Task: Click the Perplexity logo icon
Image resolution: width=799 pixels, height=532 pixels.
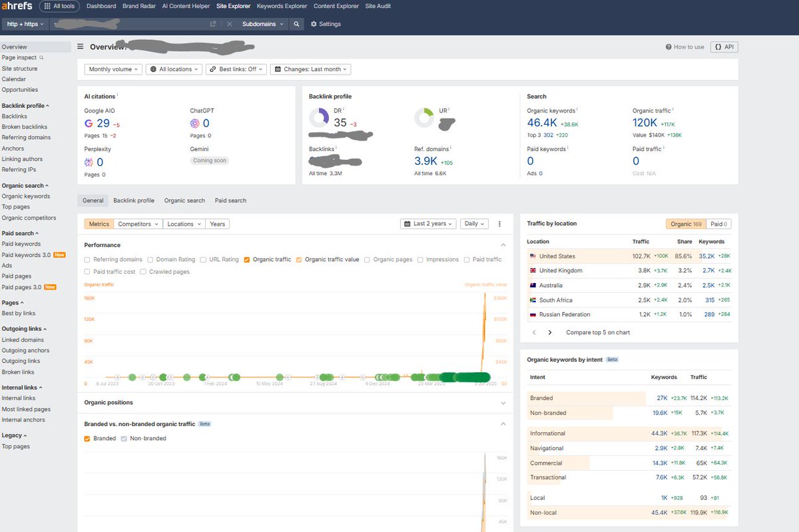Action: (89, 162)
